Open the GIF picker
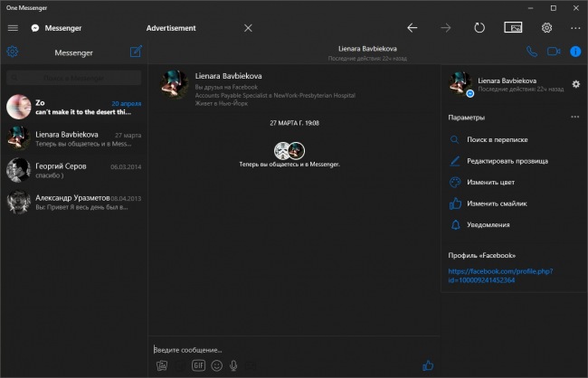588x378 pixels. click(198, 365)
